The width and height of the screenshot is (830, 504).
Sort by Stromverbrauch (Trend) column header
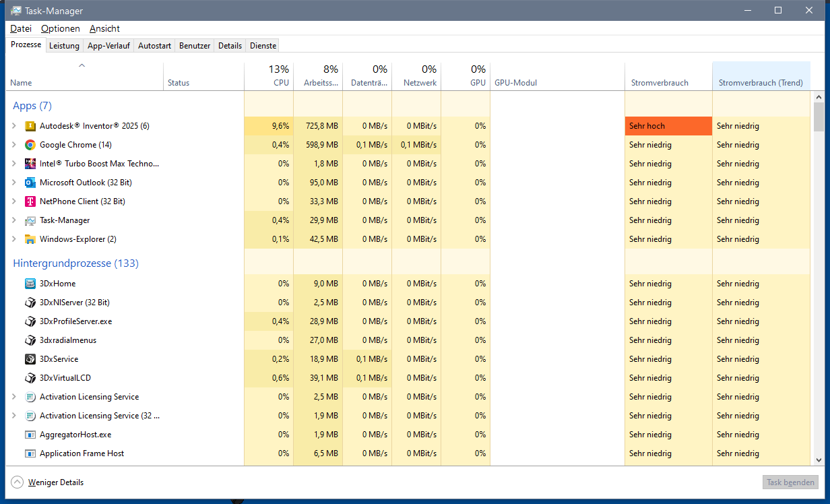tap(761, 76)
